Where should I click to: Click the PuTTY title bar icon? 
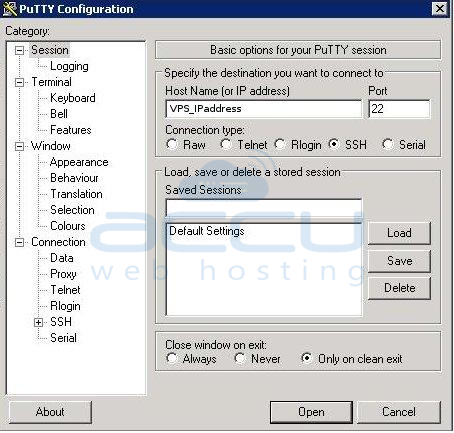(x=9, y=9)
